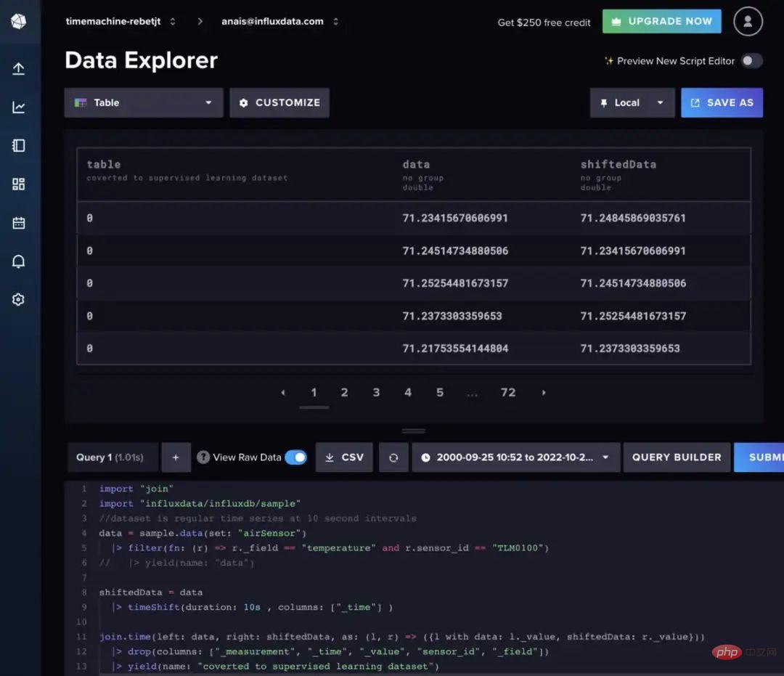Expand breadcrumb chevron between org and account

200,21
